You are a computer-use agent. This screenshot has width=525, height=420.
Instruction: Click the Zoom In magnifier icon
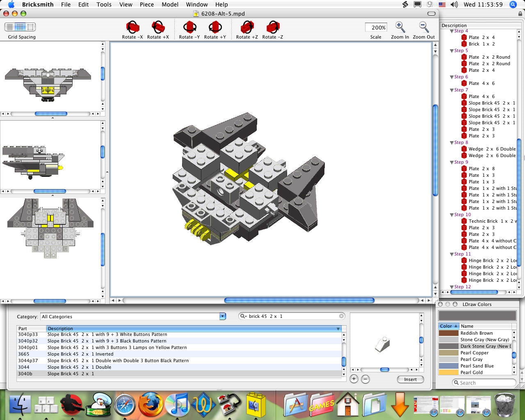[x=399, y=27]
